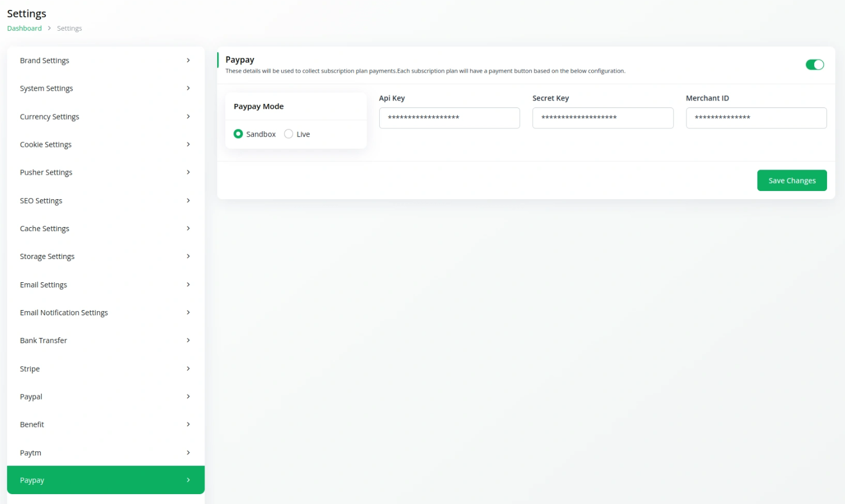Click chevron beside Stripe
This screenshot has width=845, height=504.
coord(188,369)
